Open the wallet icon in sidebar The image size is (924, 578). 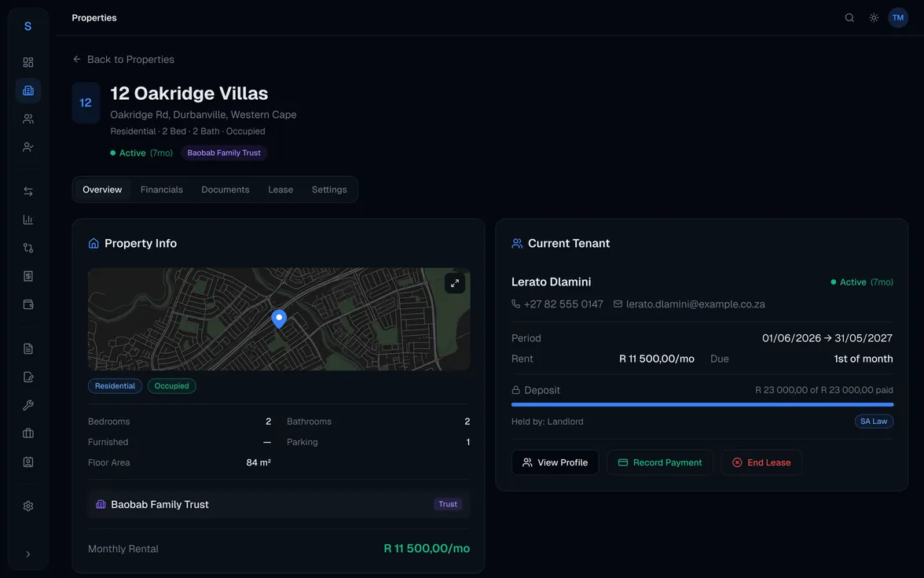(27, 304)
